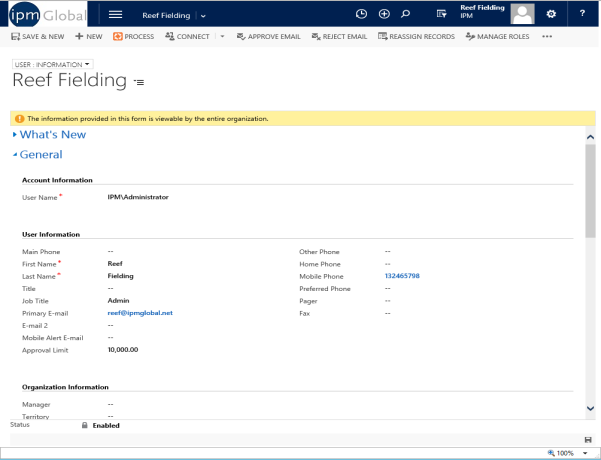Click the Connect command
601x460 pixels.
[x=187, y=36]
